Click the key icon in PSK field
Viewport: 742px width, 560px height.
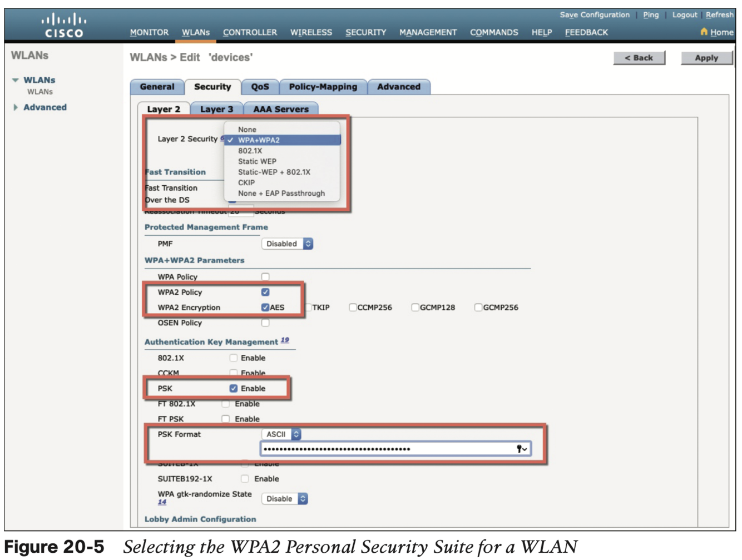click(521, 449)
